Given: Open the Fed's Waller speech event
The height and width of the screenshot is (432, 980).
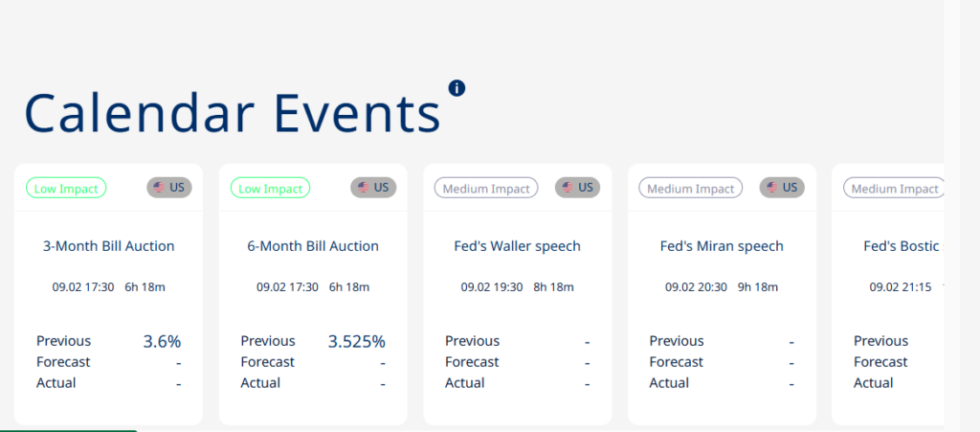Looking at the screenshot, I should point(518,246).
